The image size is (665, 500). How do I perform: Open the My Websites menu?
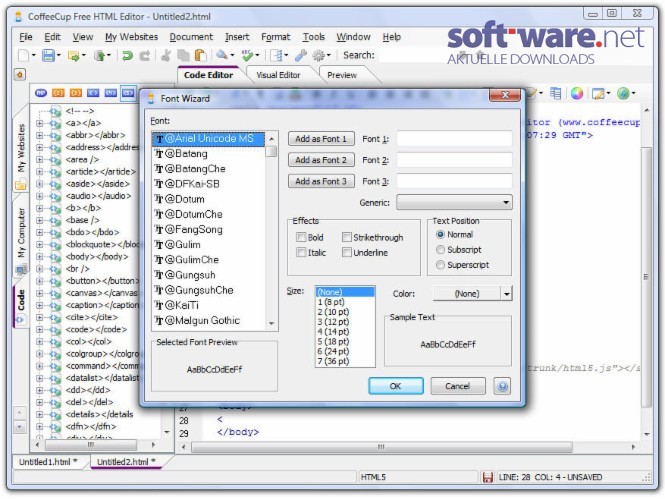pyautogui.click(x=131, y=37)
